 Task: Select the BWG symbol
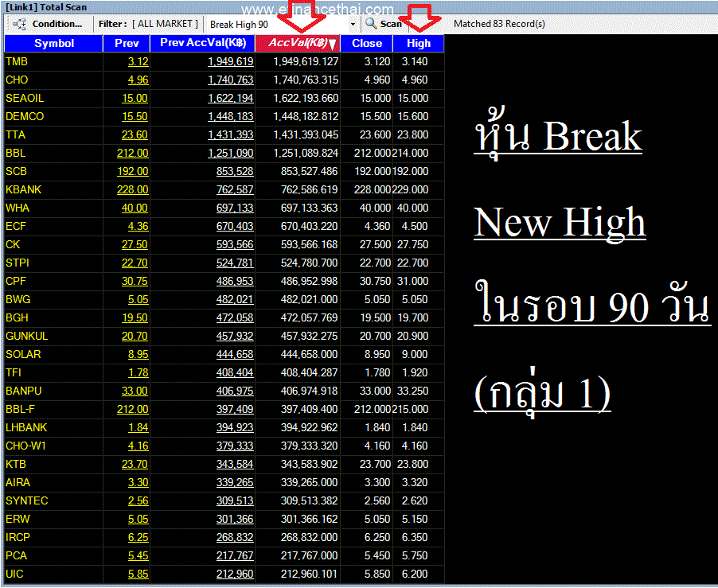pyautogui.click(x=18, y=299)
